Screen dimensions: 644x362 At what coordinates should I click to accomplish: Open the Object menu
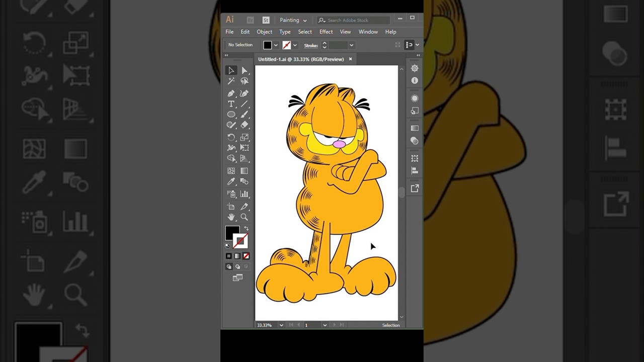(264, 32)
